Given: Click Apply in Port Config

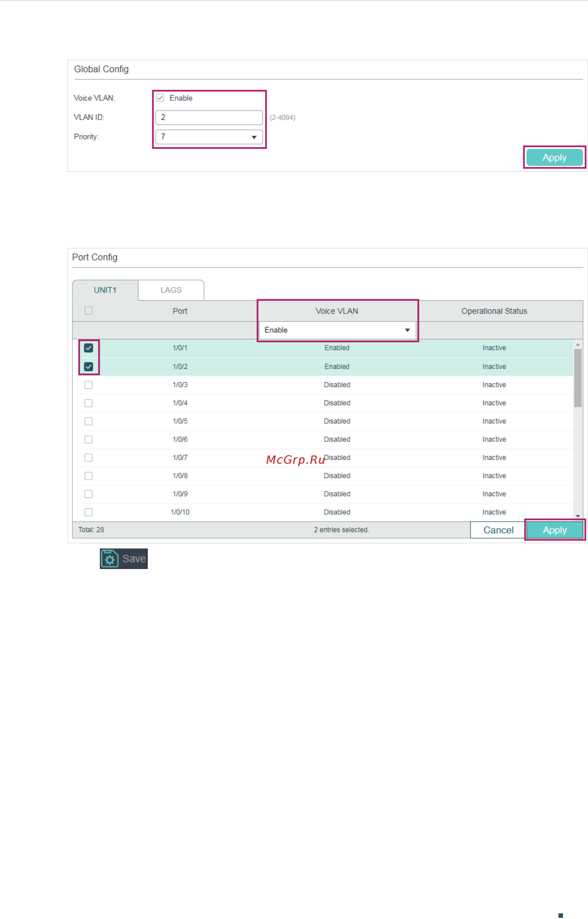Looking at the screenshot, I should 555,530.
